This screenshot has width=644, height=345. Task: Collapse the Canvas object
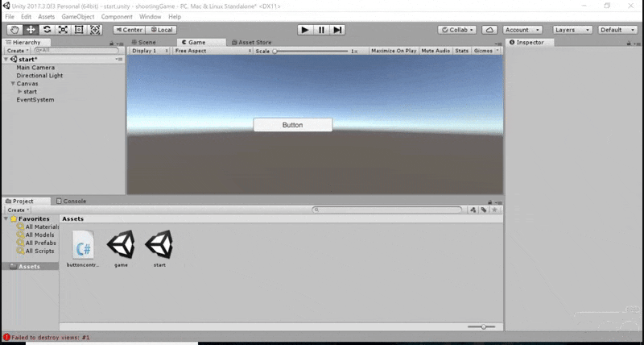pyautogui.click(x=13, y=84)
